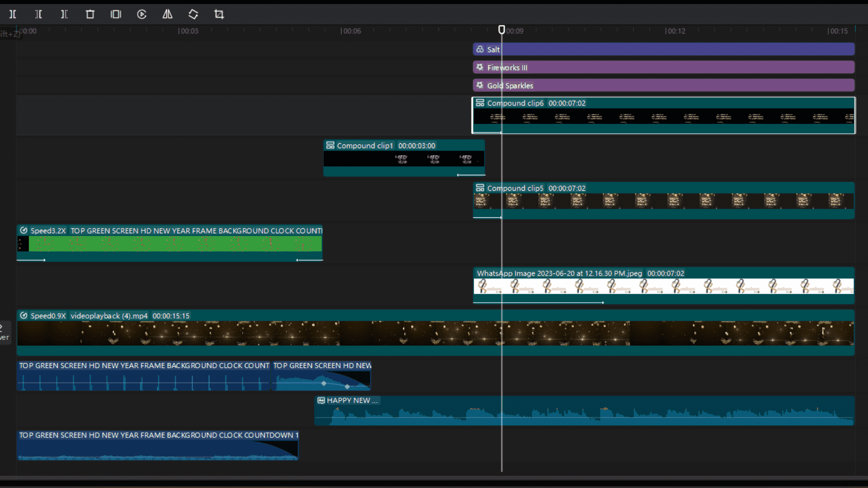
Task: Click the Reverse playback circle icon
Action: point(142,14)
